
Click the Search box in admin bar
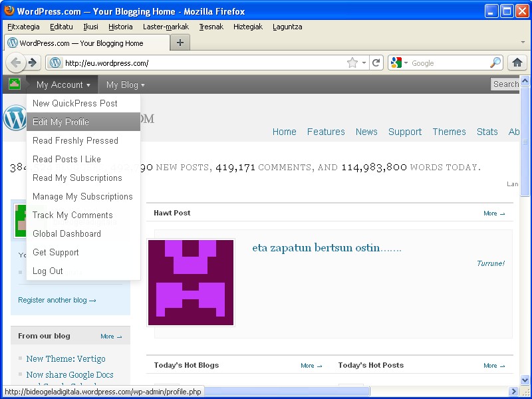point(505,84)
